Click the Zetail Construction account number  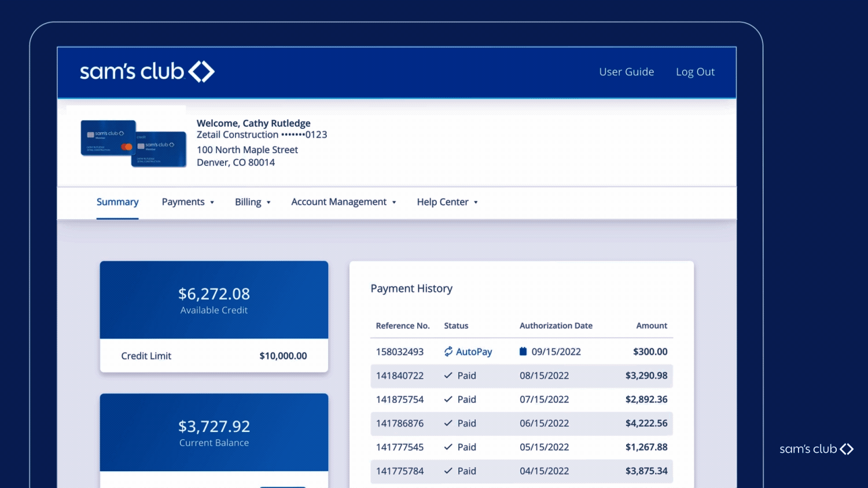(262, 135)
